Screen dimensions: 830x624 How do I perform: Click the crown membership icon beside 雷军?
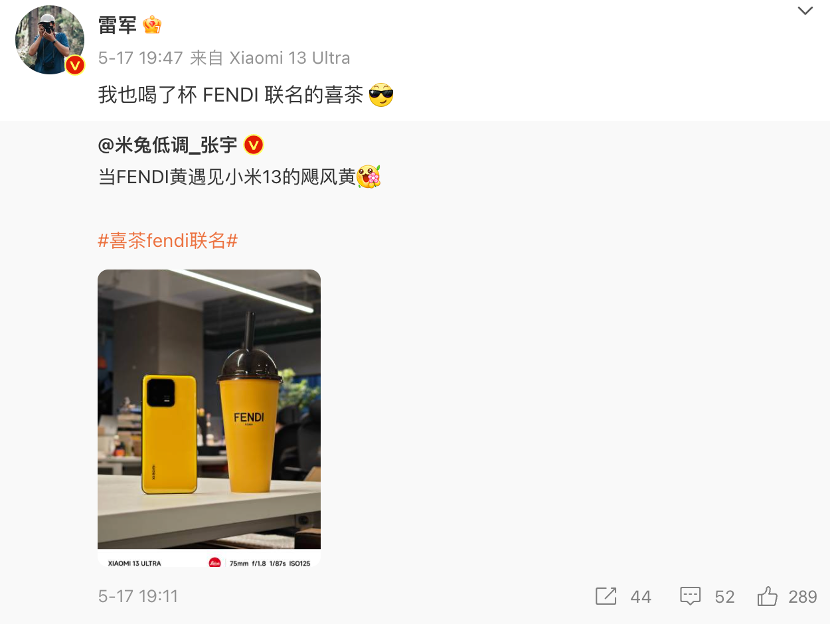tap(152, 25)
